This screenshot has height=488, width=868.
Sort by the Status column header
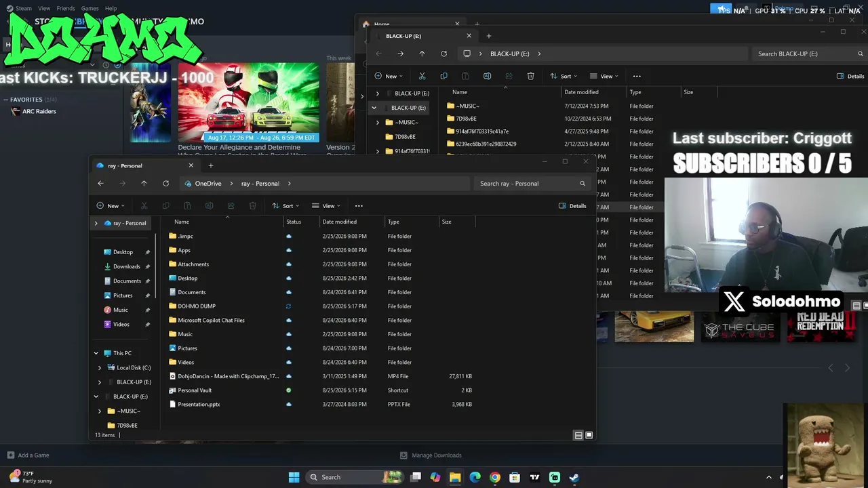[302, 222]
